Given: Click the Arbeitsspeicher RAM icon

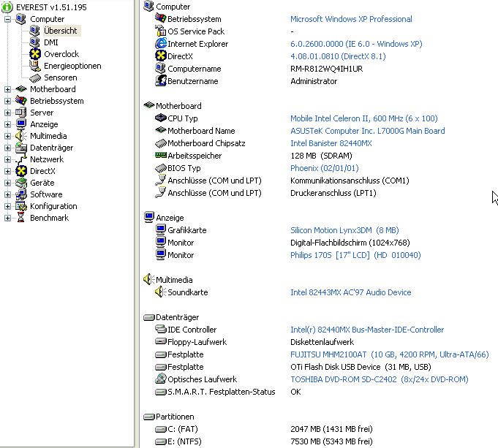Looking at the screenshot, I should pos(161,155).
